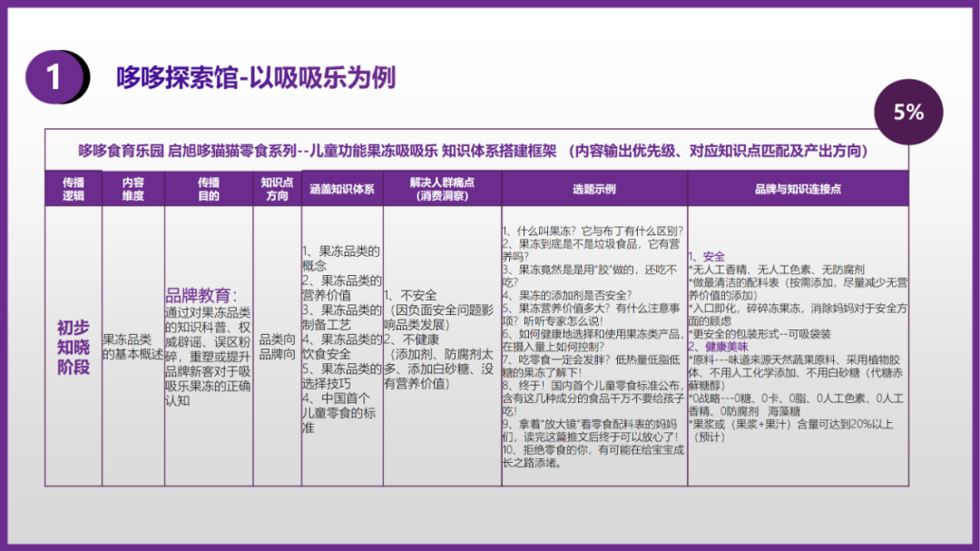Click topic 7 starting "吃零食一定会发胖"

[592, 366]
